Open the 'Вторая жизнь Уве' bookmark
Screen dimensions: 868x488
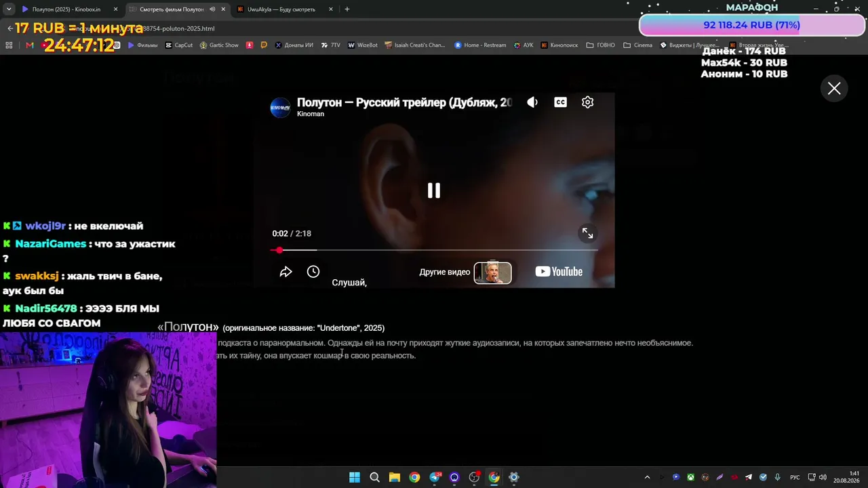click(759, 45)
